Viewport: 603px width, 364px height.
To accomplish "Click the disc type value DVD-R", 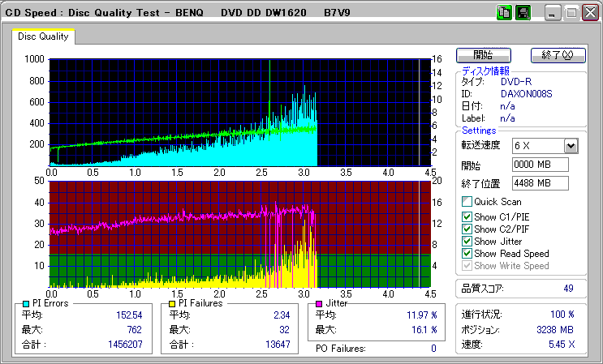I will [x=516, y=82].
